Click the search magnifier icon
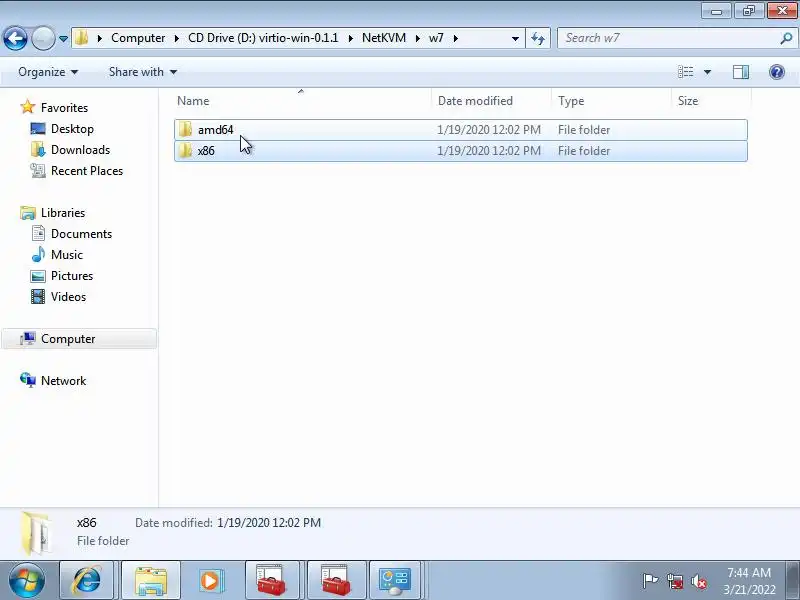Image resolution: width=800 pixels, height=600 pixels. coord(786,38)
